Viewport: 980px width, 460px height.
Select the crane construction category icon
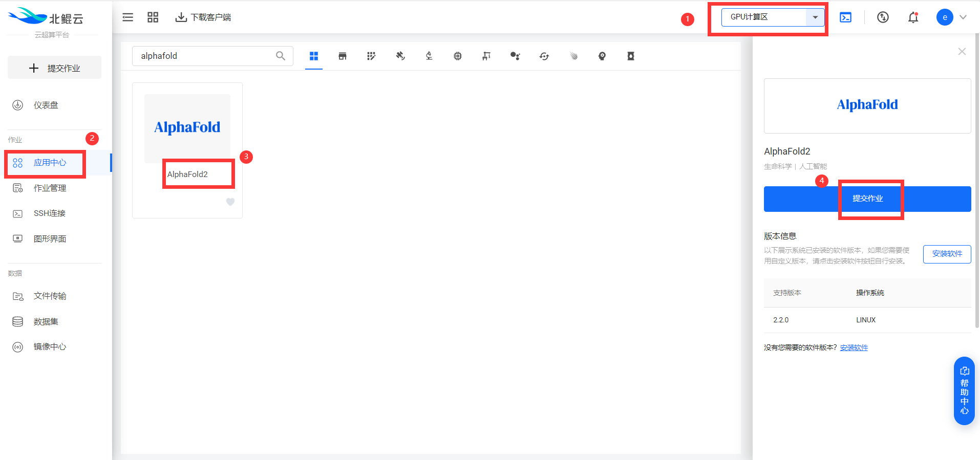(486, 56)
